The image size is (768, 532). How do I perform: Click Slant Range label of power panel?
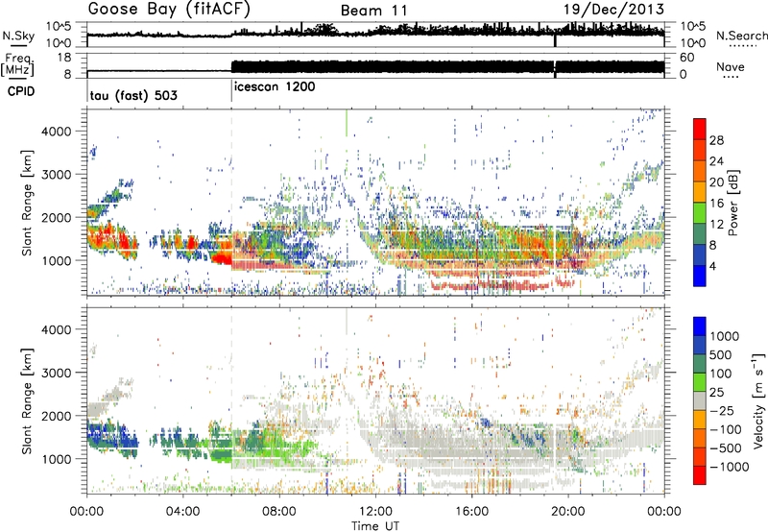pyautogui.click(x=27, y=203)
